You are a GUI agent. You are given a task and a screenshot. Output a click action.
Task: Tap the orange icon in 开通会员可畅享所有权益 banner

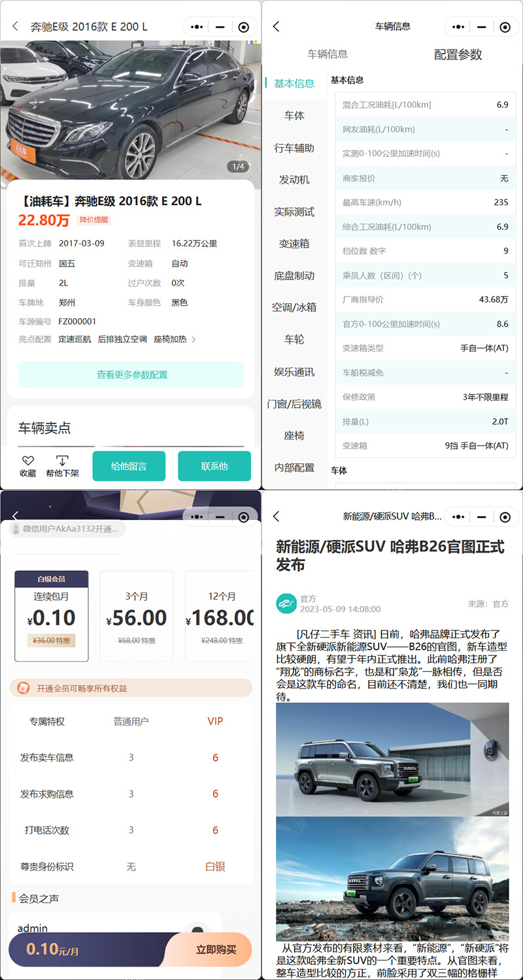tap(24, 688)
